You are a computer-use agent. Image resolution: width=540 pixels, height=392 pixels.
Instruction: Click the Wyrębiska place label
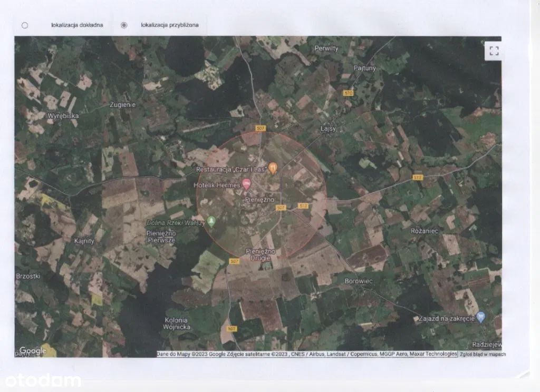(63, 115)
